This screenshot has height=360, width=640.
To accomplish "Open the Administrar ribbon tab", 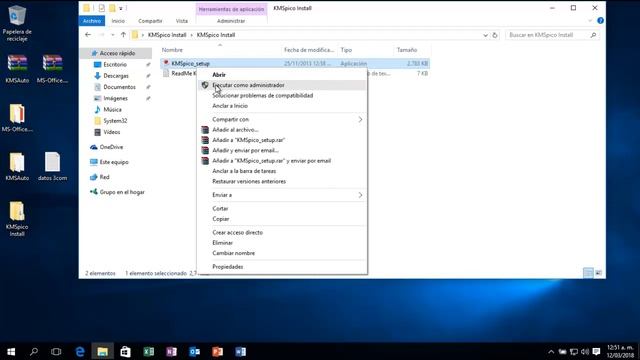I will tap(231, 21).
